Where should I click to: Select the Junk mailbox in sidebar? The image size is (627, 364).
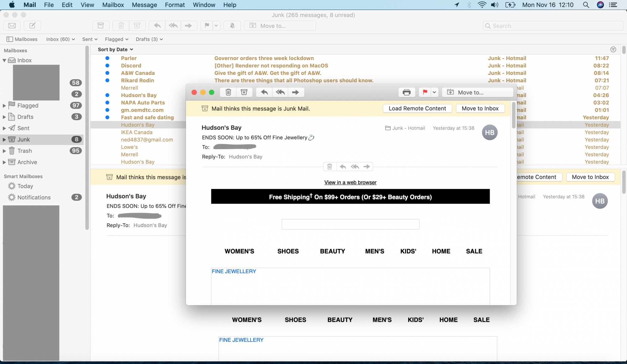pos(42,139)
